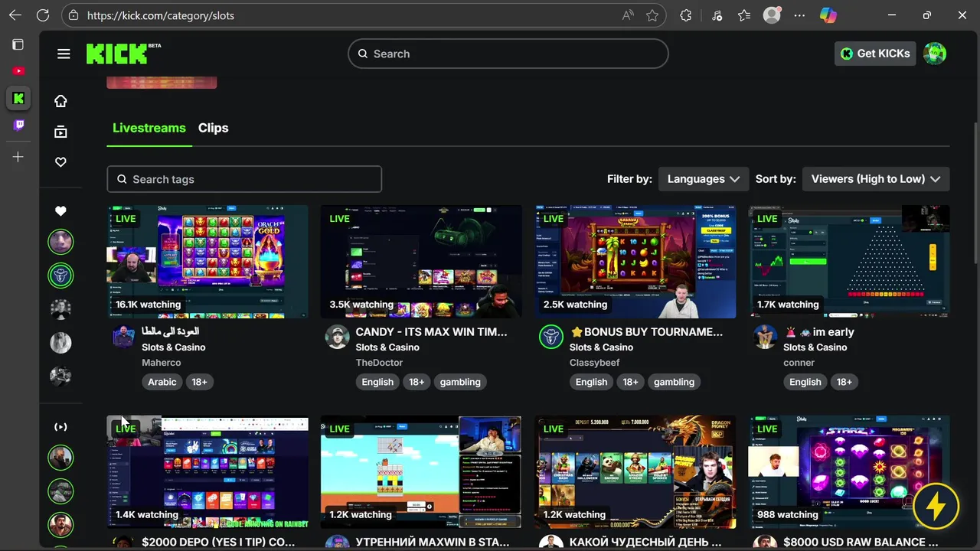
Task: Open '$2000 DEPO' stream thumbnail 1.4K watching
Action: coord(207,472)
